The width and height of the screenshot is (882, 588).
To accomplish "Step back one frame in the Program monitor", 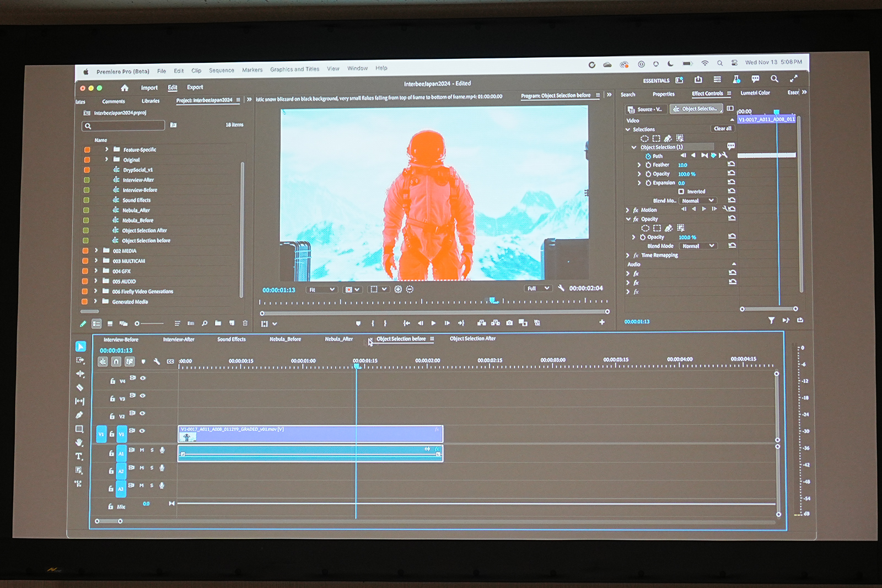I will pos(420,323).
